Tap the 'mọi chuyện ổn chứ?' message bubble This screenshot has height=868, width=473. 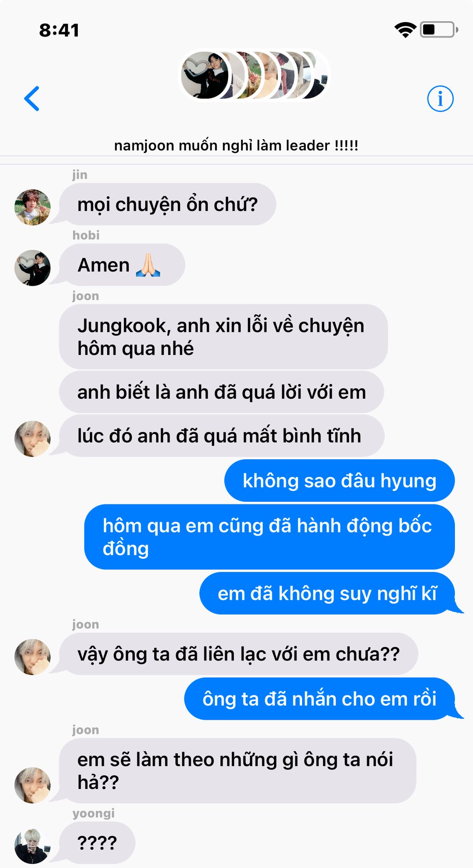[x=167, y=204]
